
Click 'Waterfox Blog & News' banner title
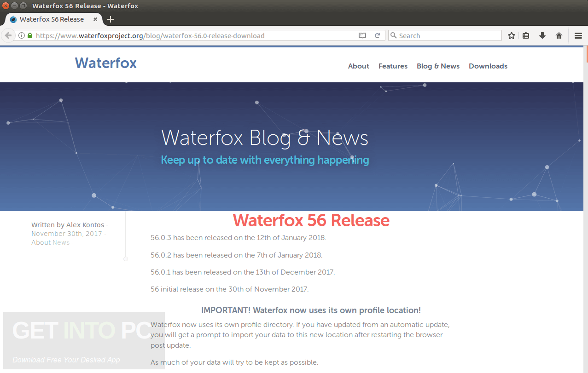coord(265,138)
